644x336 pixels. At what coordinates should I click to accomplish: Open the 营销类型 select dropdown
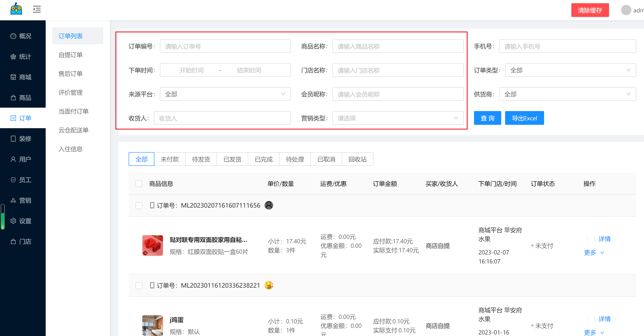(x=397, y=118)
